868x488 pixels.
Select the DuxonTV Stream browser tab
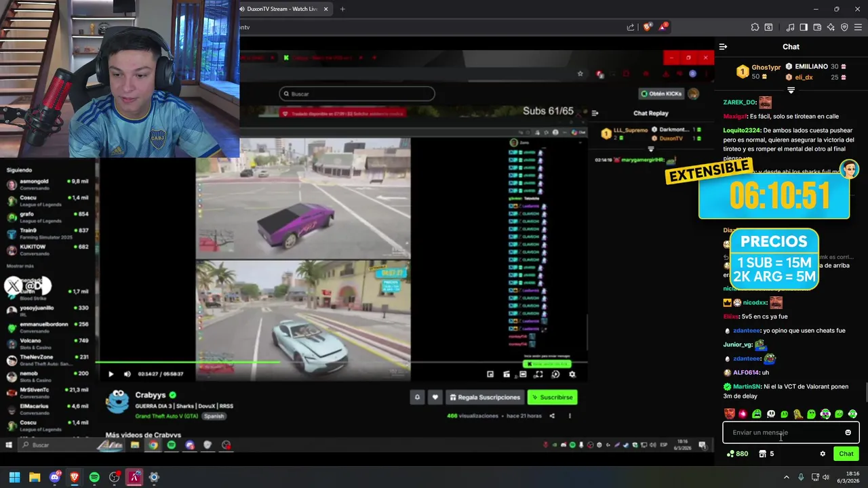pos(281,9)
